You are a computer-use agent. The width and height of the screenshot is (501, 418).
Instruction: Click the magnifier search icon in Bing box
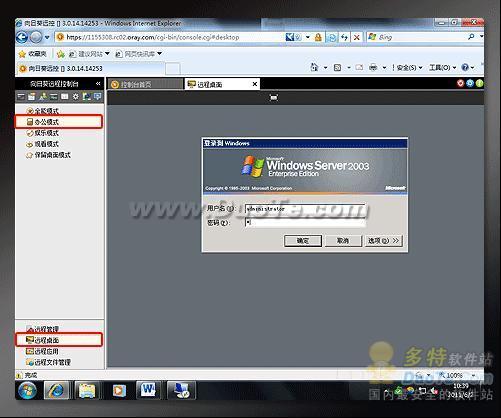(471, 37)
